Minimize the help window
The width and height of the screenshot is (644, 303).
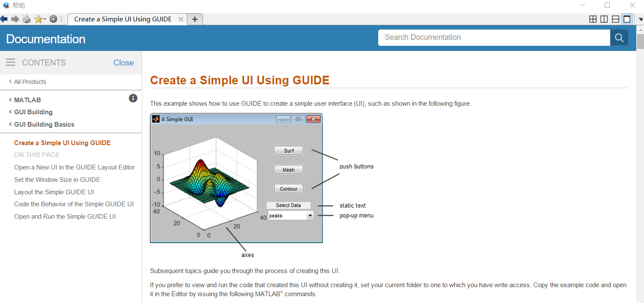pos(583,5)
